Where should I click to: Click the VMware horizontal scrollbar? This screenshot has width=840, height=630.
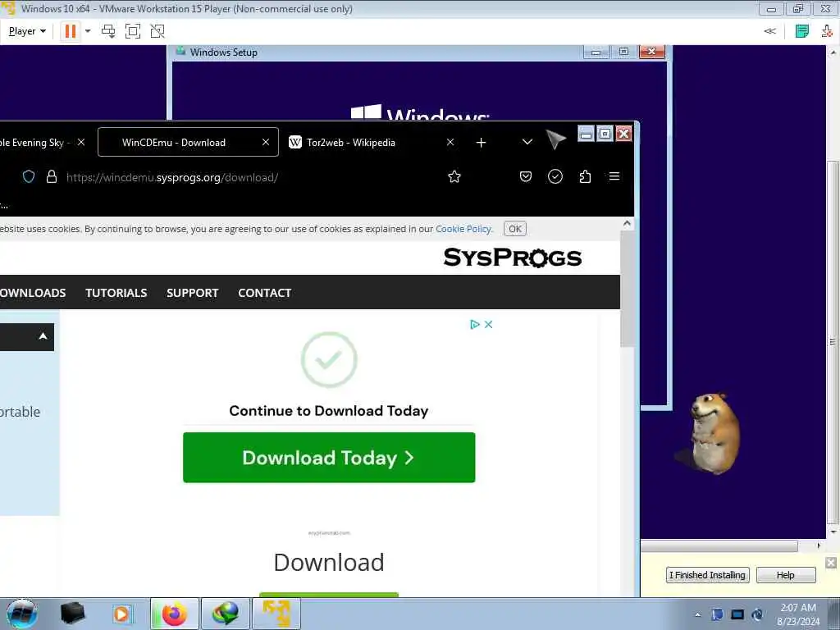pyautogui.click(x=719, y=546)
